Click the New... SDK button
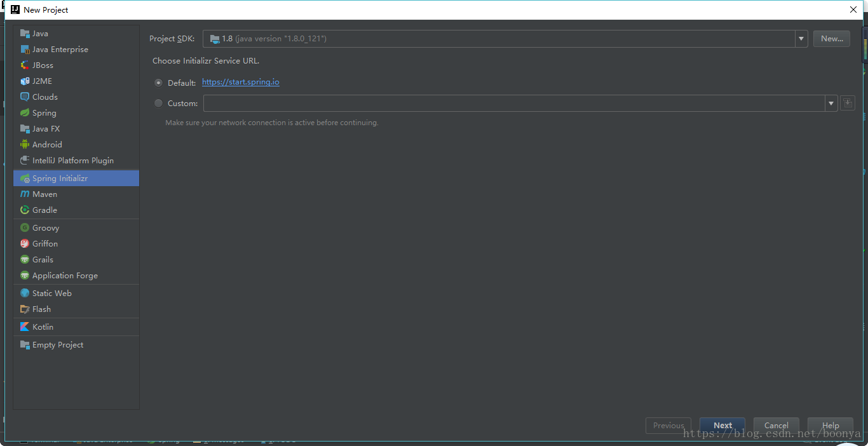The height and width of the screenshot is (446, 868). coord(832,39)
